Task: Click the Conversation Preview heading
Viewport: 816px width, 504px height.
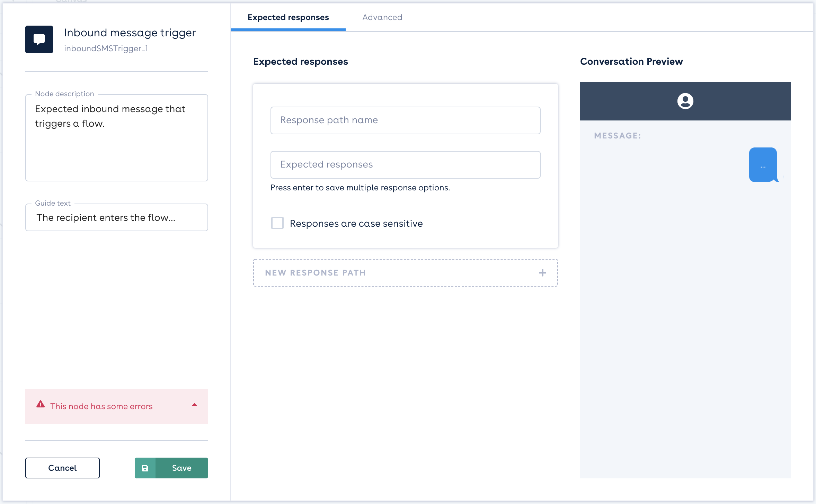Action: point(631,62)
